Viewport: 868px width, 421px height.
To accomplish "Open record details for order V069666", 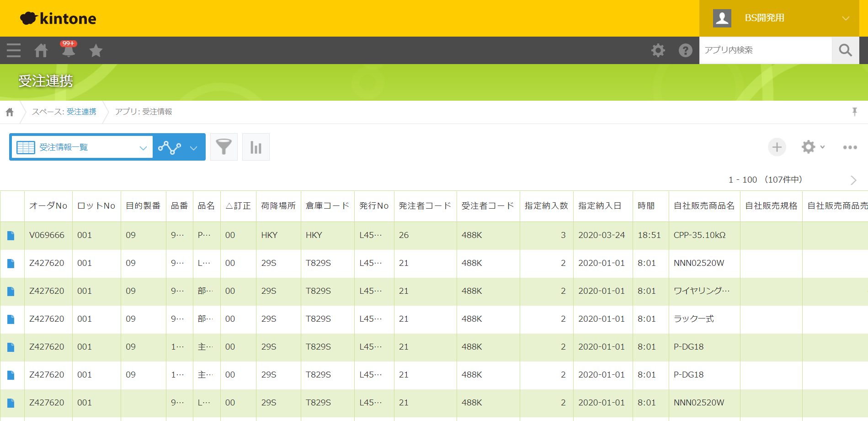I will tap(11, 235).
